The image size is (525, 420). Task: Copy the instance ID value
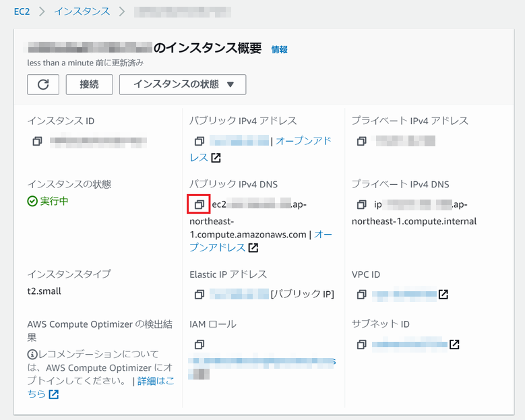(37, 141)
